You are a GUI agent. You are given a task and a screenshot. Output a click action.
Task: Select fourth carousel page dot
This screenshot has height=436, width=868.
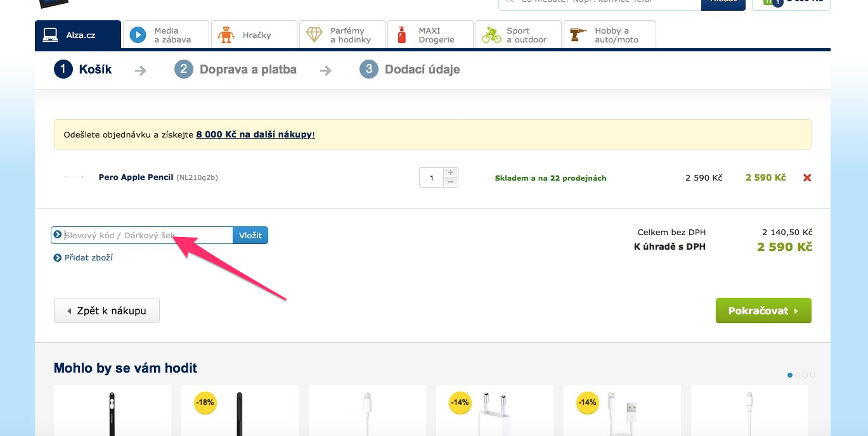(x=813, y=375)
